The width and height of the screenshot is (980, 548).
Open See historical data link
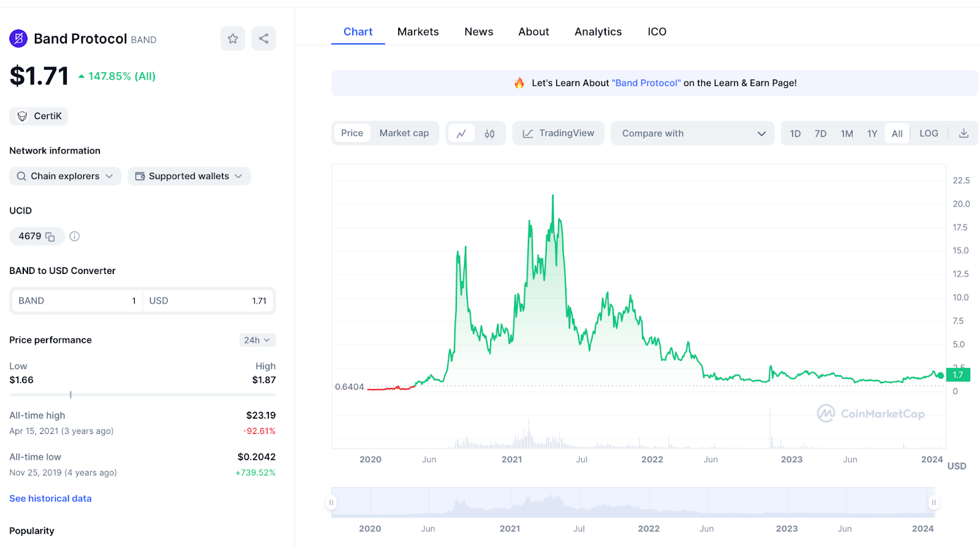50,498
